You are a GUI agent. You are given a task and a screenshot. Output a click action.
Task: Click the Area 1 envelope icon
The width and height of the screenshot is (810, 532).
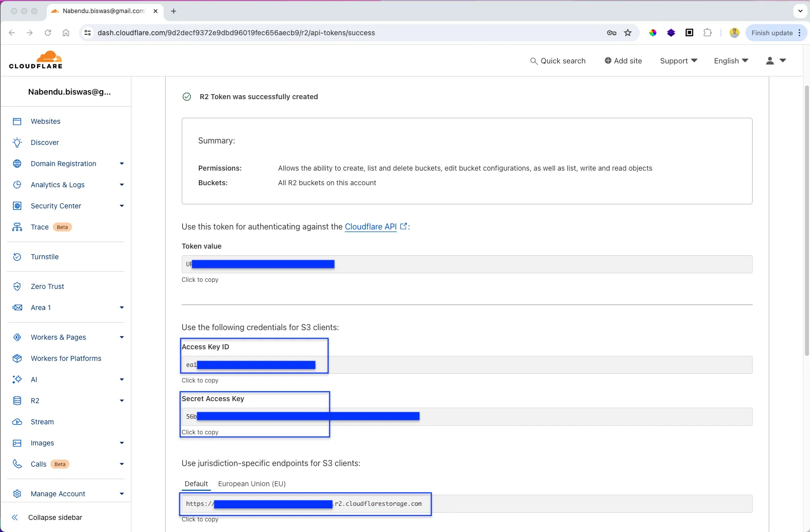pyautogui.click(x=17, y=308)
